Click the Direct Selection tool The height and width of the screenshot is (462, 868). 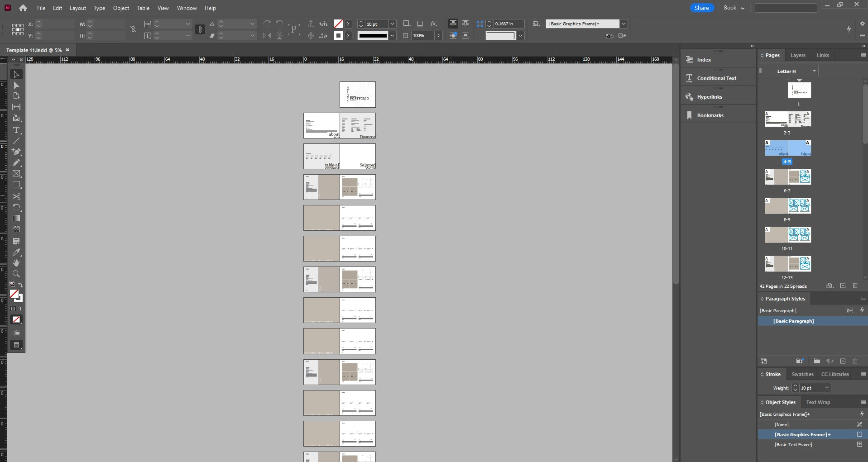(16, 86)
